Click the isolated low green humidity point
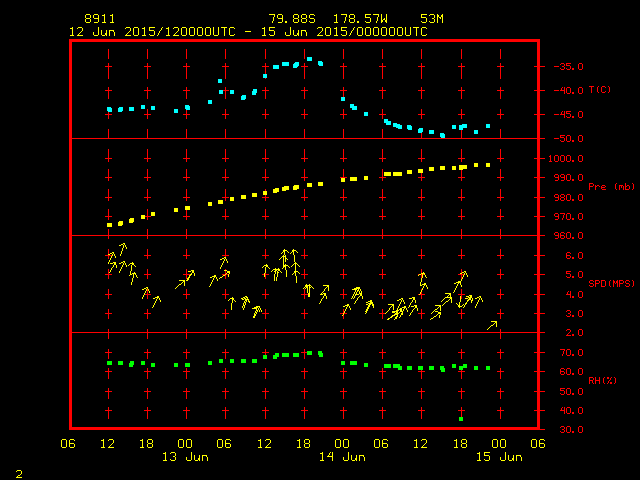The width and height of the screenshot is (640, 480). pyautogui.click(x=461, y=418)
